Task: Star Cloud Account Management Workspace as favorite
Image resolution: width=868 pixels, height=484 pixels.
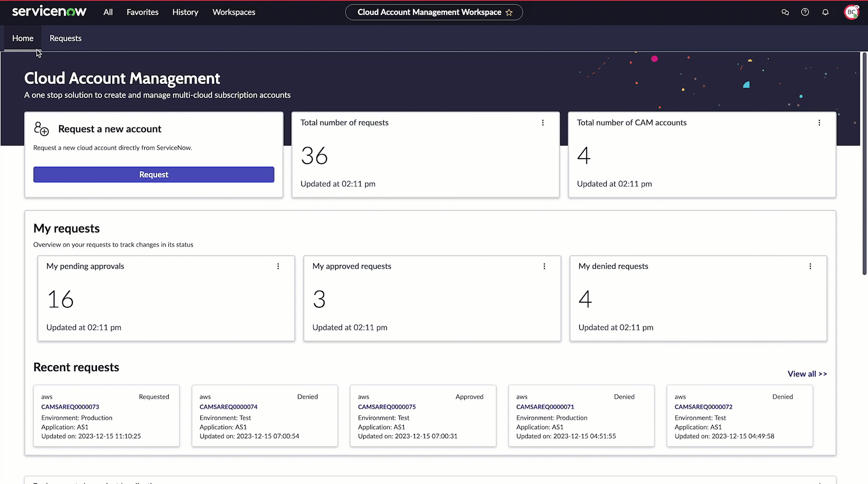Action: (509, 13)
